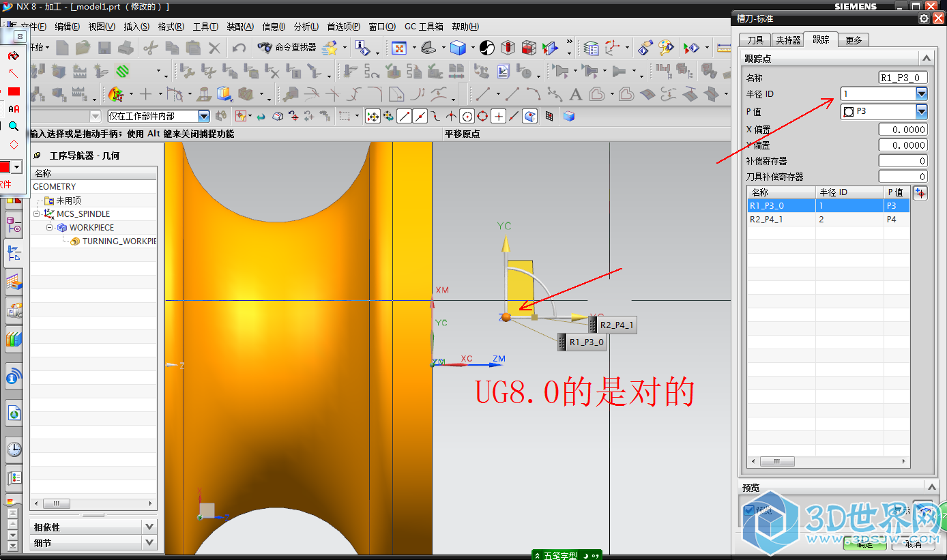
Task: Click the 确定 OK button
Action: (864, 544)
